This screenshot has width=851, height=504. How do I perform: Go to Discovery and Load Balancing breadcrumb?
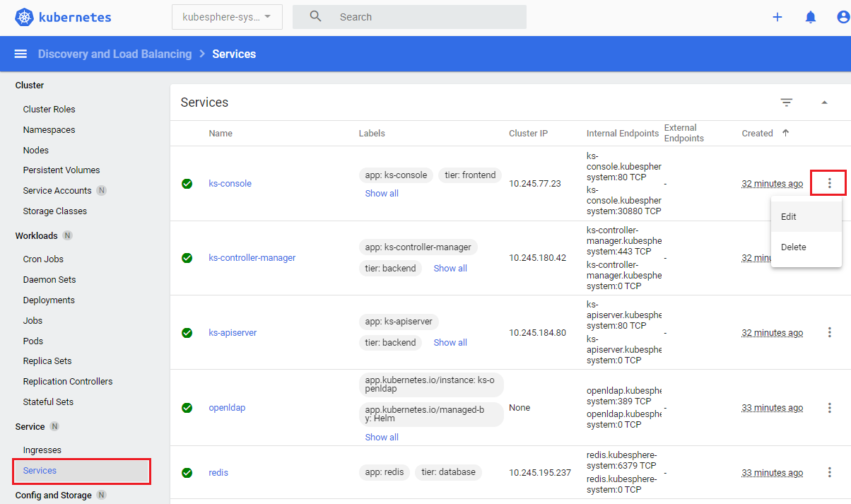tap(115, 54)
